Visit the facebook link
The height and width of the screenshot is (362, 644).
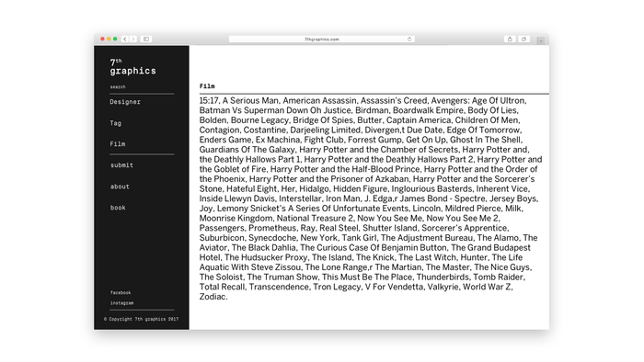121,293
